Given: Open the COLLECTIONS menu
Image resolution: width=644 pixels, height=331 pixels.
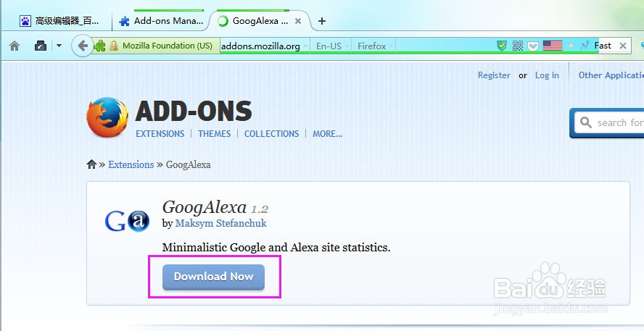Looking at the screenshot, I should coord(271,134).
